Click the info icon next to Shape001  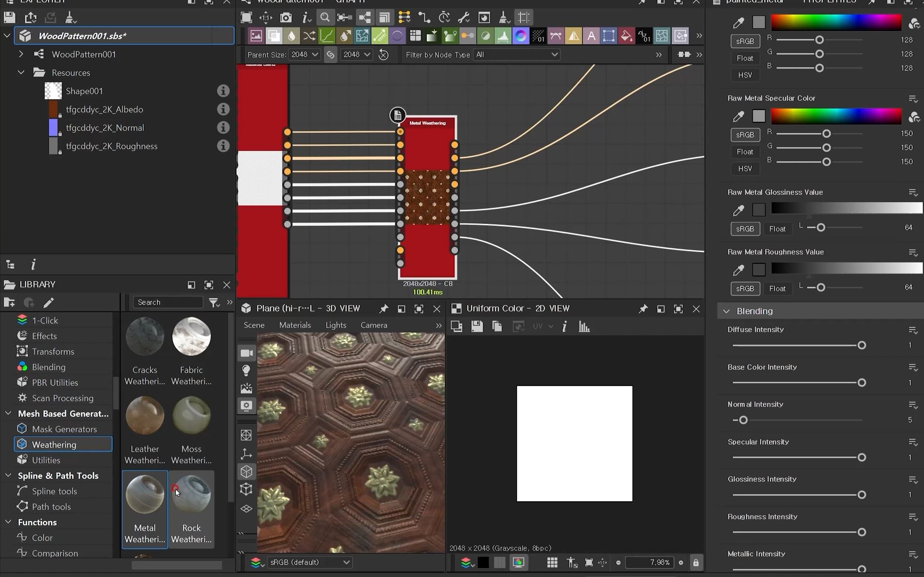223,91
